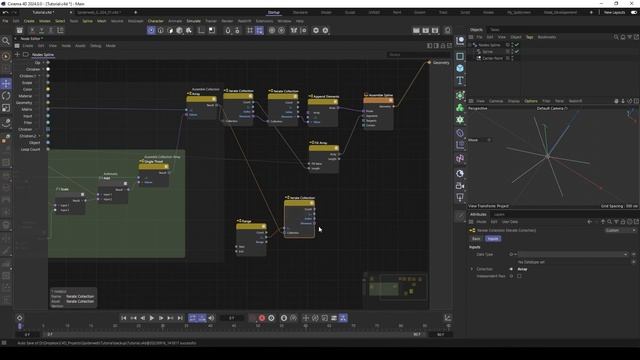Open the viewport hamburger menu

click(x=471, y=101)
